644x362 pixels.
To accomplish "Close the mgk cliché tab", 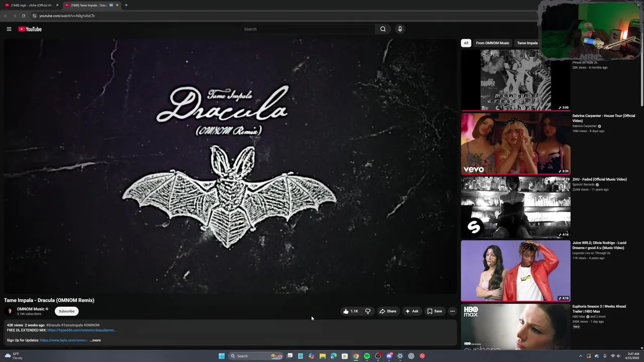I will click(57, 5).
